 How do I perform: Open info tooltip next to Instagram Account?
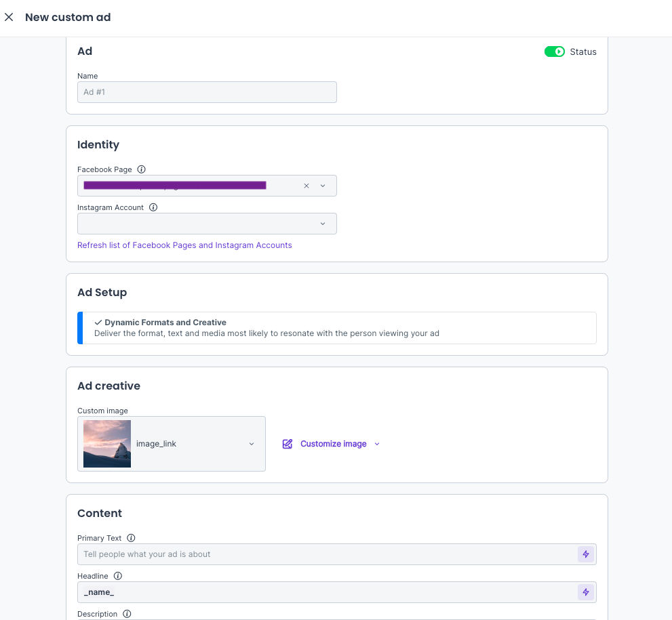coord(153,207)
